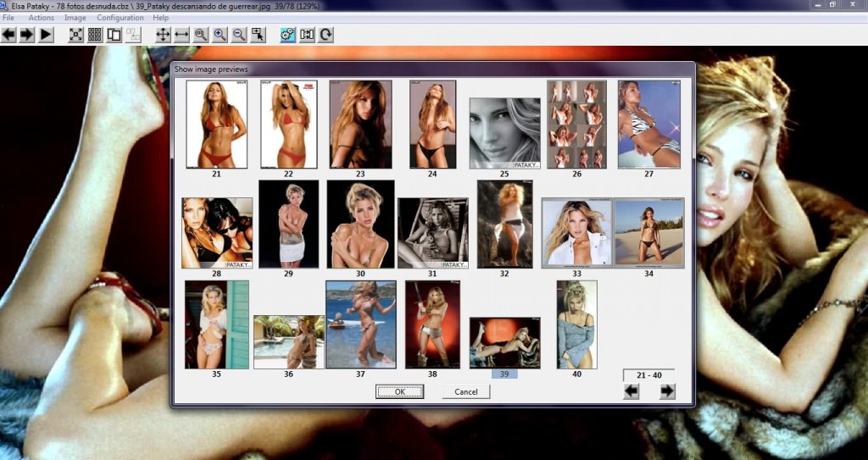
Task: Select the fit-to-screen four-arrow icon
Action: coord(164,35)
